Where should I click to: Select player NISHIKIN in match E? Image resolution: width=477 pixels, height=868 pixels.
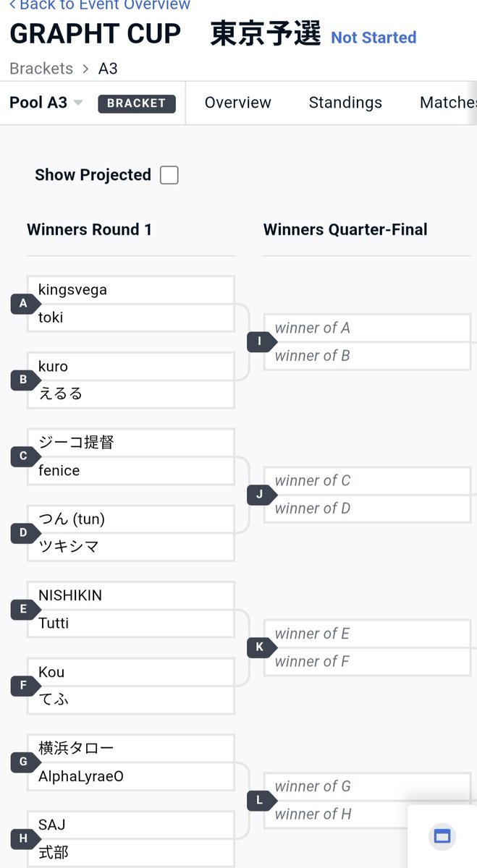131,596
